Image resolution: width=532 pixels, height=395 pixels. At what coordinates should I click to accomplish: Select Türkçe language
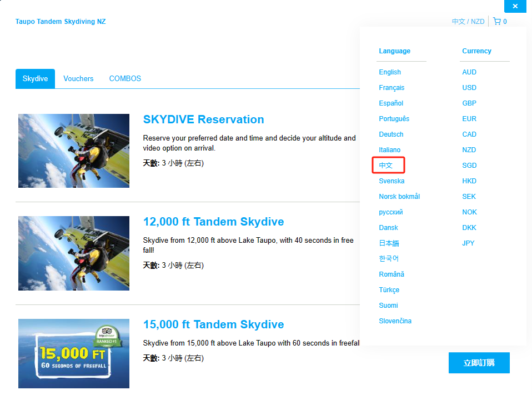coord(389,290)
